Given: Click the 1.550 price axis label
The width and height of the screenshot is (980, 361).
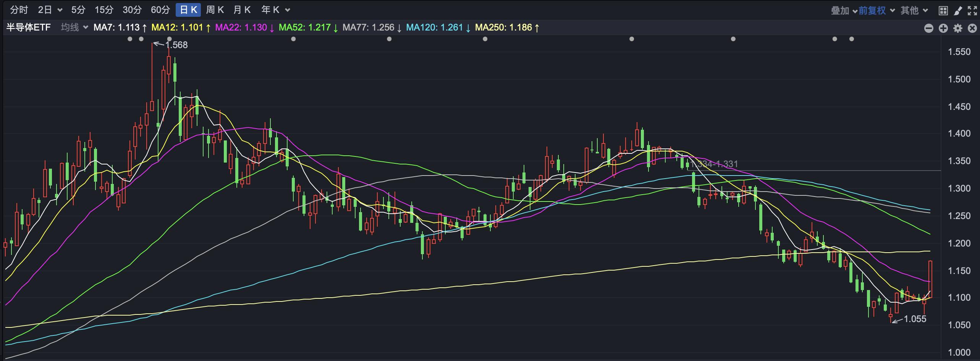Looking at the screenshot, I should pos(959,52).
